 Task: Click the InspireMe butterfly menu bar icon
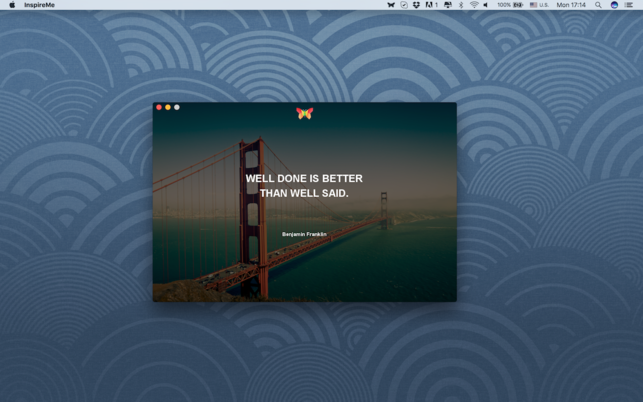tap(391, 5)
